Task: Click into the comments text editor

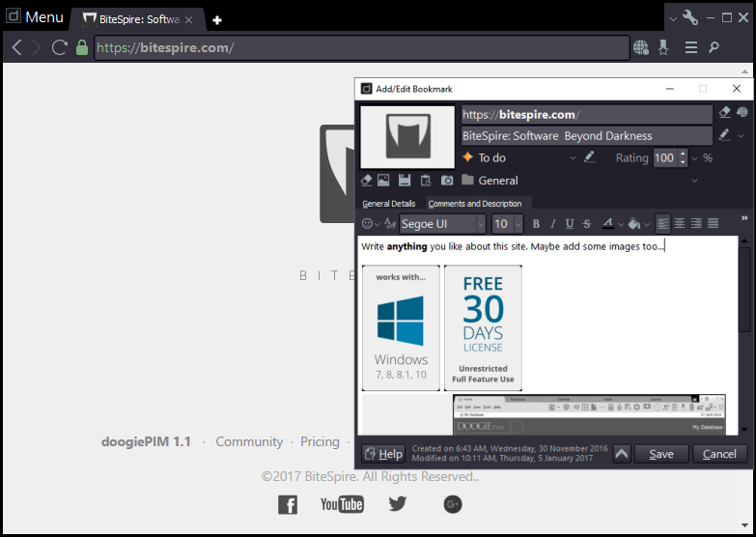Action: point(548,335)
